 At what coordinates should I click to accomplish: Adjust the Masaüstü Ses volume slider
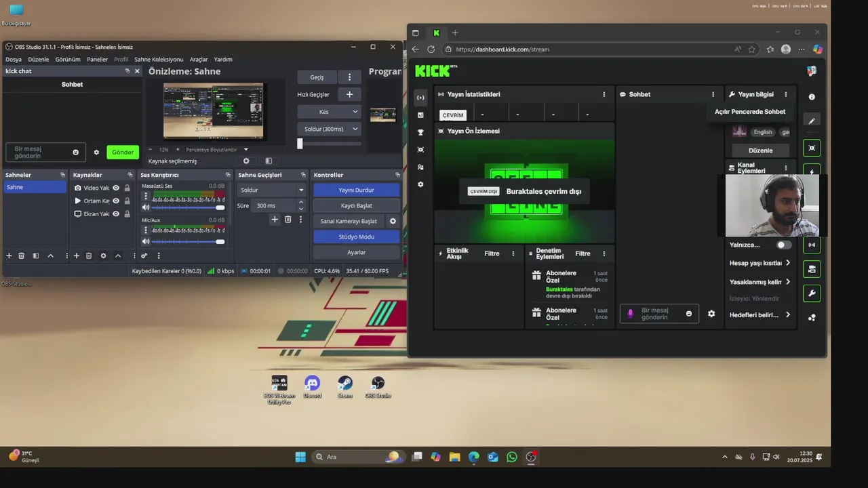pyautogui.click(x=188, y=207)
